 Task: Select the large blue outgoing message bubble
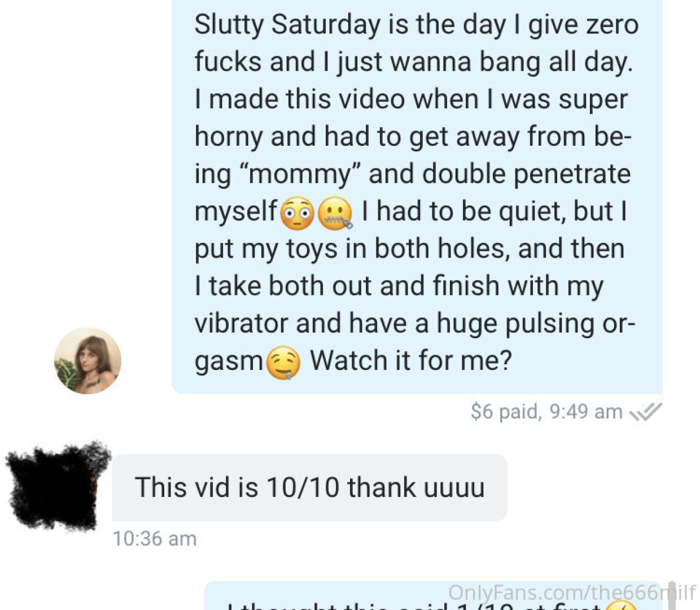[417, 197]
